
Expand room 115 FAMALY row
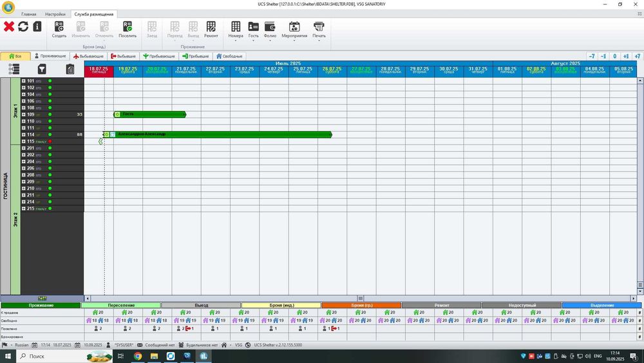tap(24, 141)
